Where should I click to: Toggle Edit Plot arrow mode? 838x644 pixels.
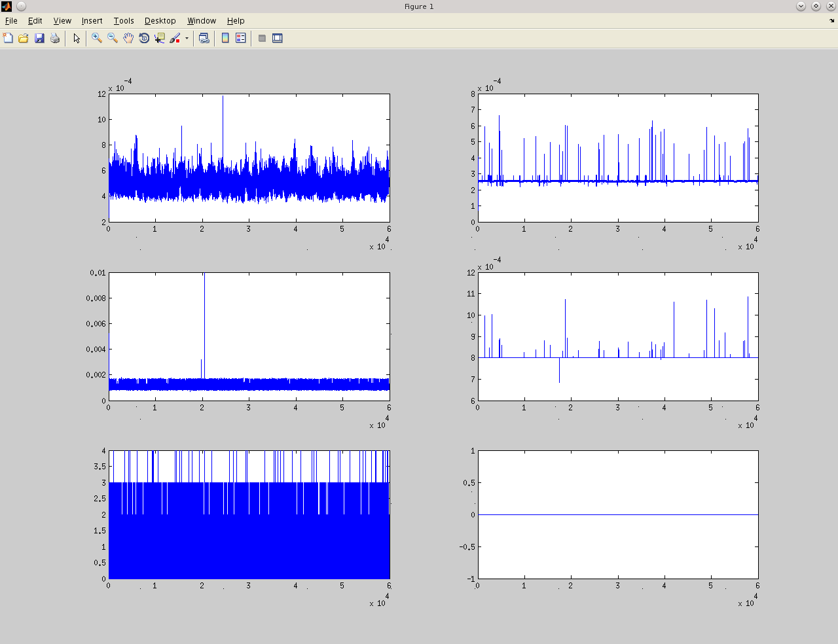click(x=77, y=38)
